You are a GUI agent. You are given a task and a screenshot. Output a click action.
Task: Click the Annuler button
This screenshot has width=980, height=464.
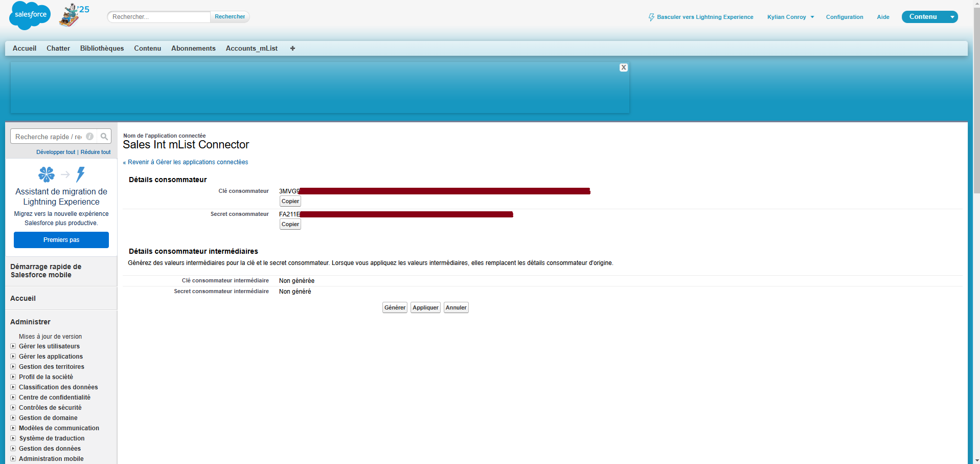(456, 307)
